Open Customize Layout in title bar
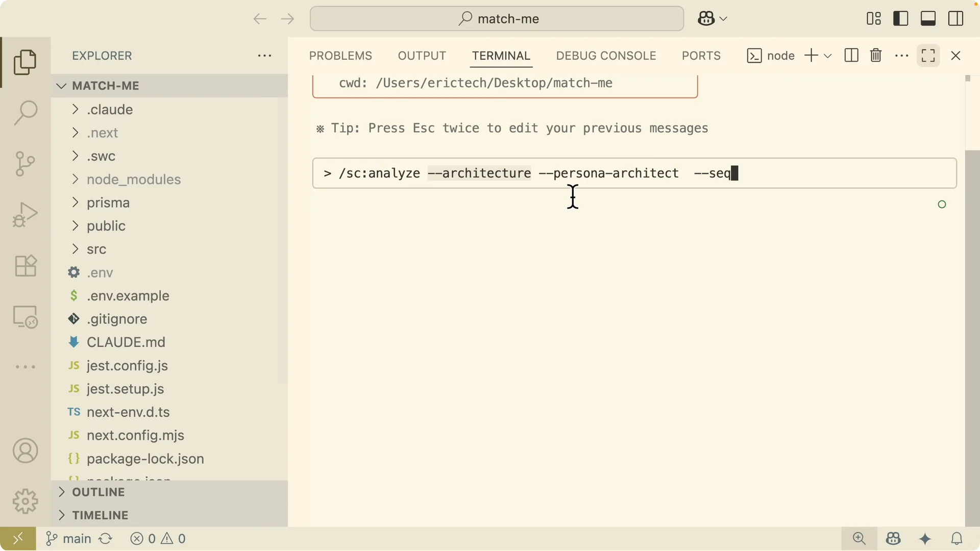Screen dimensions: 980x551 (x=874, y=19)
